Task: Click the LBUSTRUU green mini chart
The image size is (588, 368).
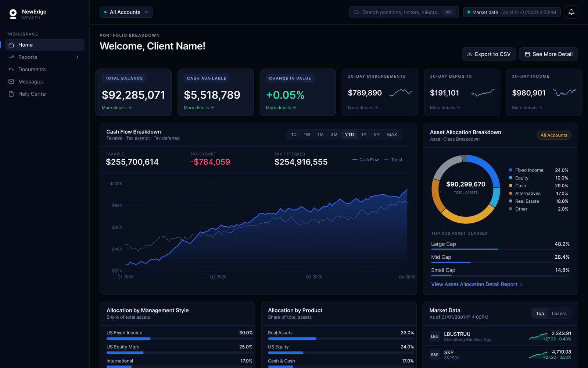Action: 538,336
